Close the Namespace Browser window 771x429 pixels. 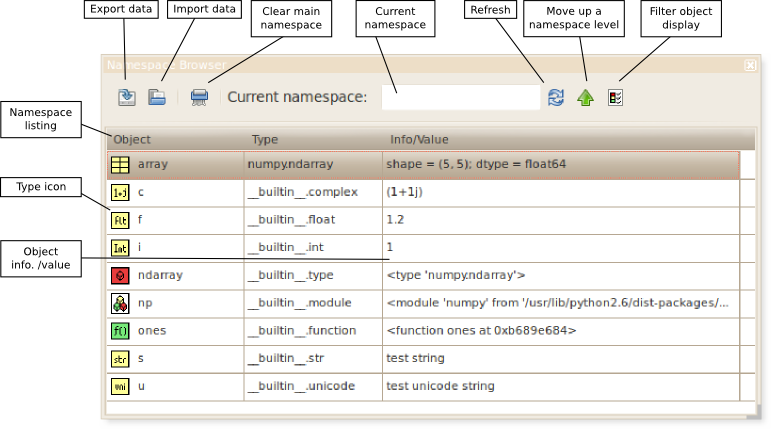[x=750, y=65]
